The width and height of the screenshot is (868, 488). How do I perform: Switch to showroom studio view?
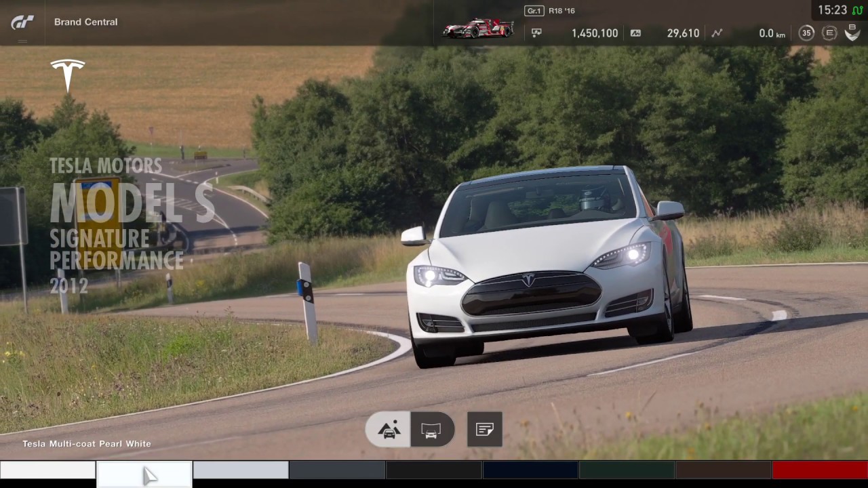pos(433,429)
